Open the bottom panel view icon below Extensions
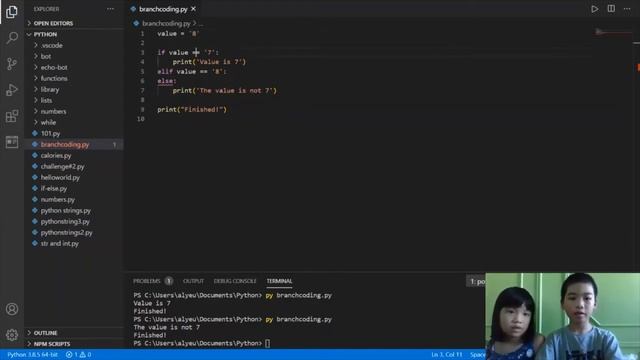640x360 pixels. pyautogui.click(x=12, y=142)
